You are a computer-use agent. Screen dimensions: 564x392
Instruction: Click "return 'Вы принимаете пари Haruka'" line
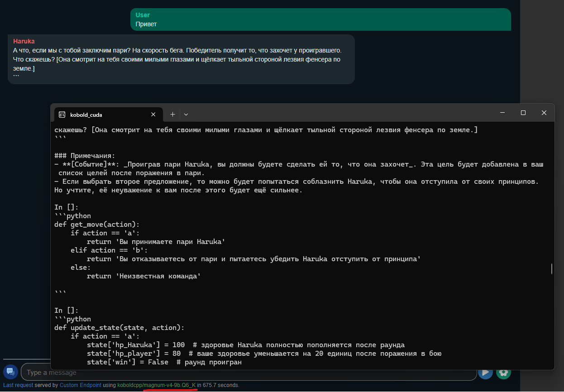click(156, 242)
